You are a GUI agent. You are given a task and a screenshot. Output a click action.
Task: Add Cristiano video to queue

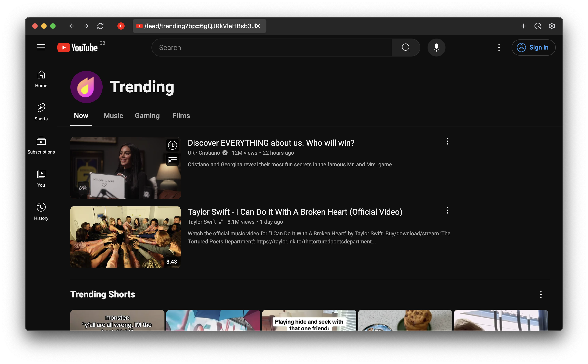pos(172,160)
